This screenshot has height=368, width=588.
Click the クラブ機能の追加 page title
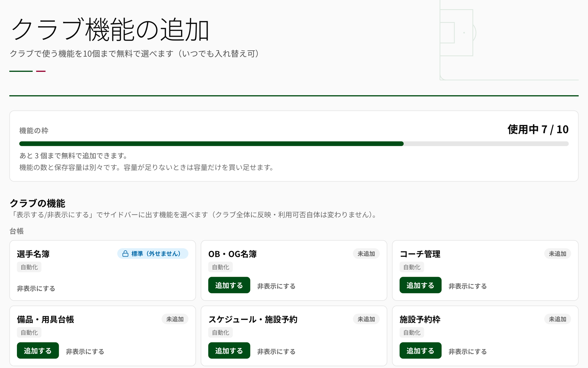pyautogui.click(x=110, y=29)
